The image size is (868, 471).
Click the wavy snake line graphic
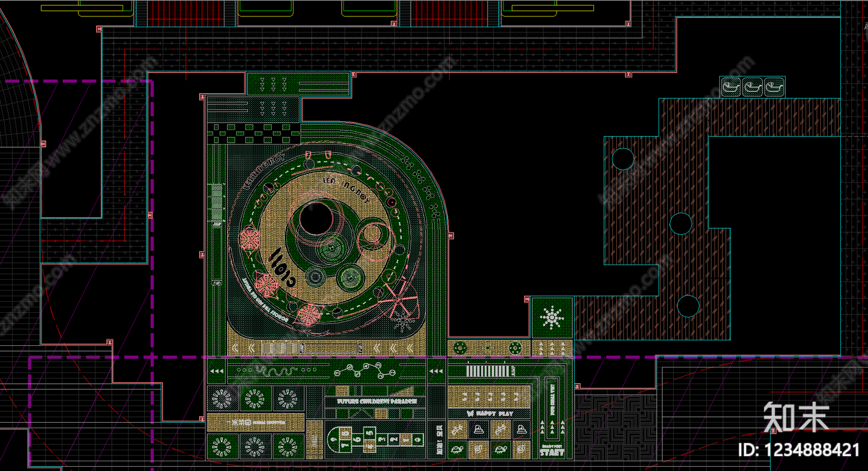[x=277, y=371]
